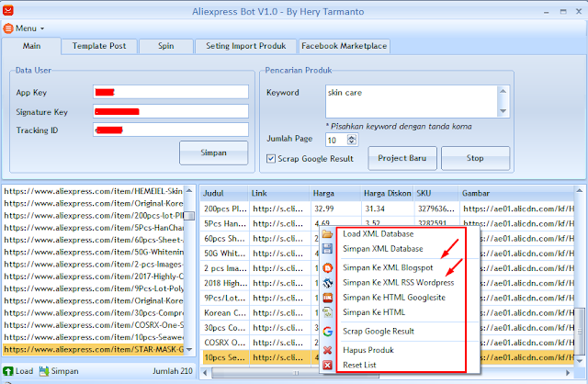This screenshot has width=588, height=384.
Task: Click the Signature Key input field
Action: tap(171, 111)
